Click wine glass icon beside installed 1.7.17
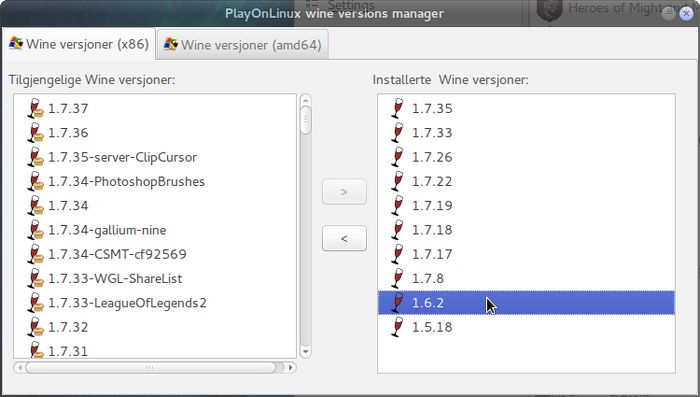Screen dimensions: 700x397 click(397, 254)
